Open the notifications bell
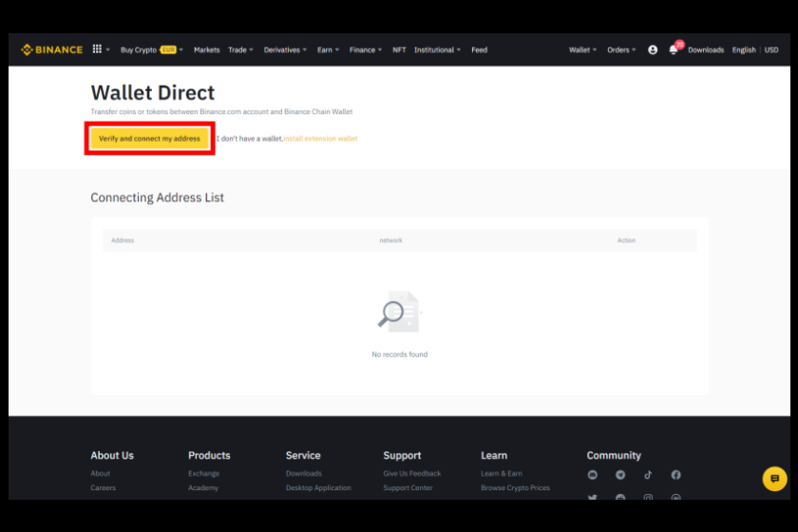Screen dimensions: 798x532 click(674, 50)
